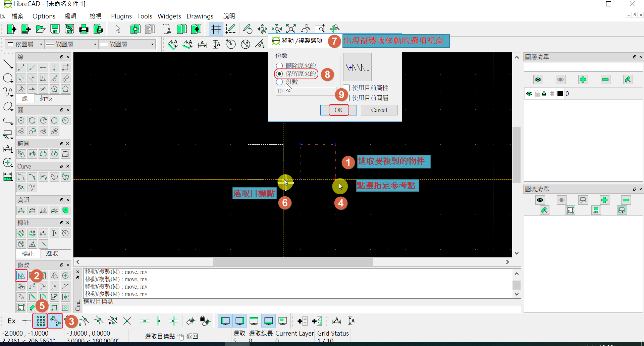
Task: Select 'Keep original' radio option
Action: tap(279, 74)
